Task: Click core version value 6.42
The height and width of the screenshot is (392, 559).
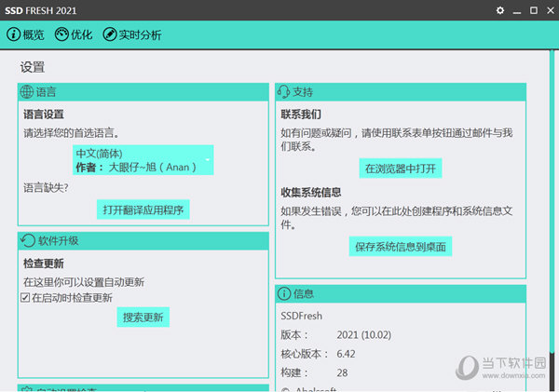Action: 346,354
